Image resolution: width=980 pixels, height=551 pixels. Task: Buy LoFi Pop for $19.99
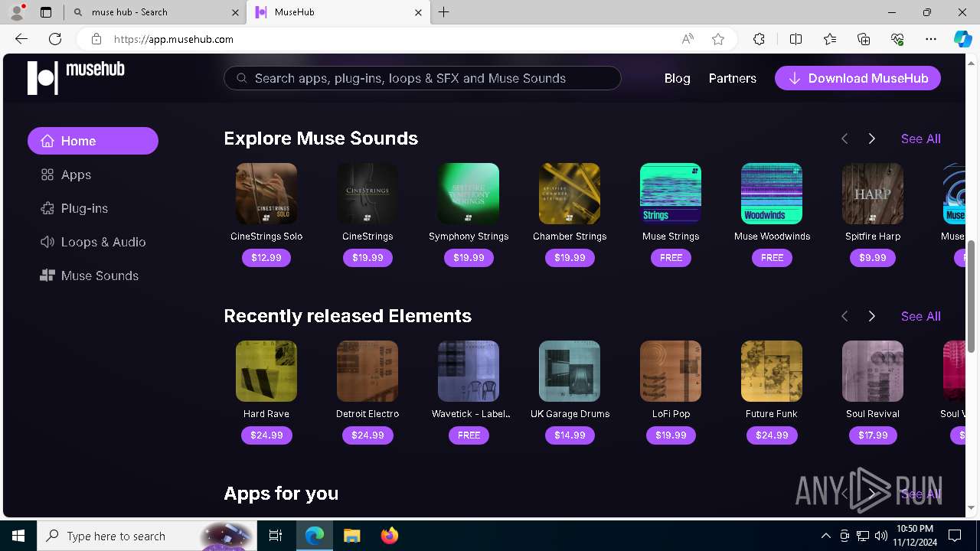click(x=671, y=435)
